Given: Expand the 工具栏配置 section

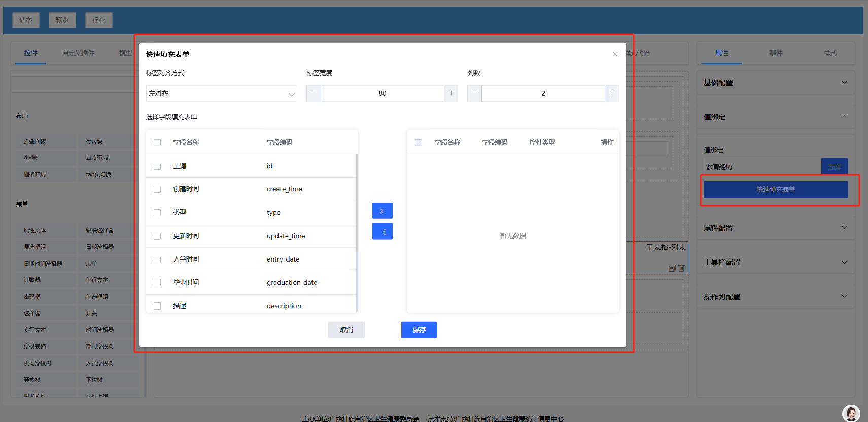Looking at the screenshot, I should pyautogui.click(x=775, y=262).
